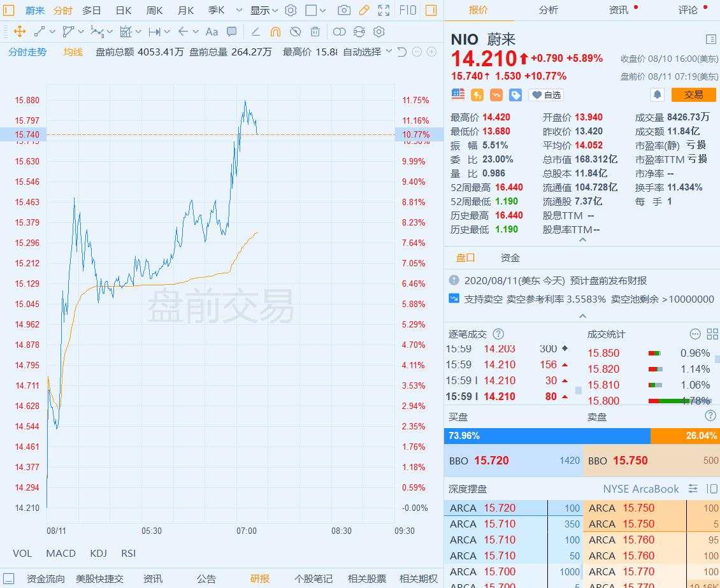Open the F10 company info
This screenshot has width=720, height=588.
pos(407,10)
